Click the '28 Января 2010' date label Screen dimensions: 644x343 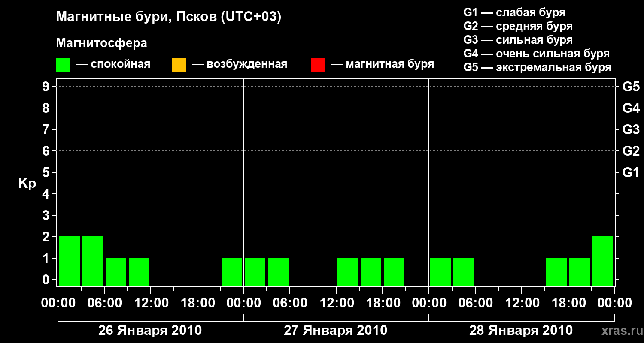521,331
